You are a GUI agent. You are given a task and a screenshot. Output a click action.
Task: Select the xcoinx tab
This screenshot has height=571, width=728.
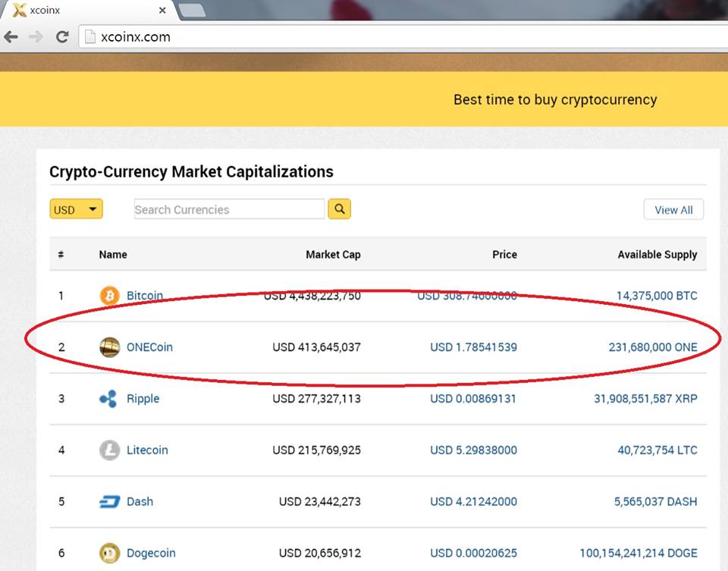pos(89,10)
